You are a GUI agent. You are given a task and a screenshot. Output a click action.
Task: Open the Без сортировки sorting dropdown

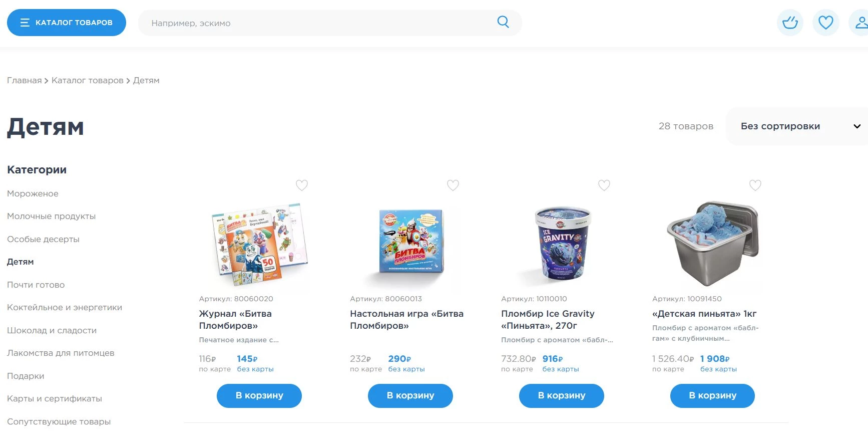797,126
